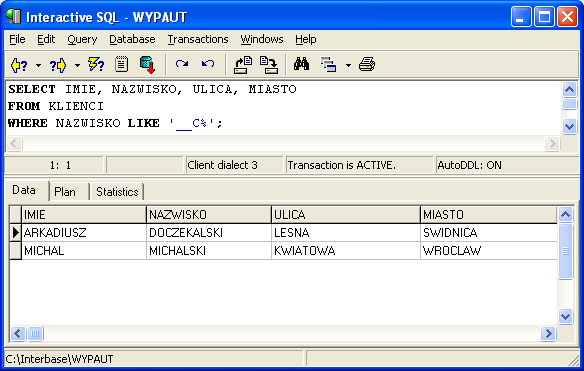The width and height of the screenshot is (584, 371).
Task: Click the data grid scroll right arrow
Action: (548, 333)
